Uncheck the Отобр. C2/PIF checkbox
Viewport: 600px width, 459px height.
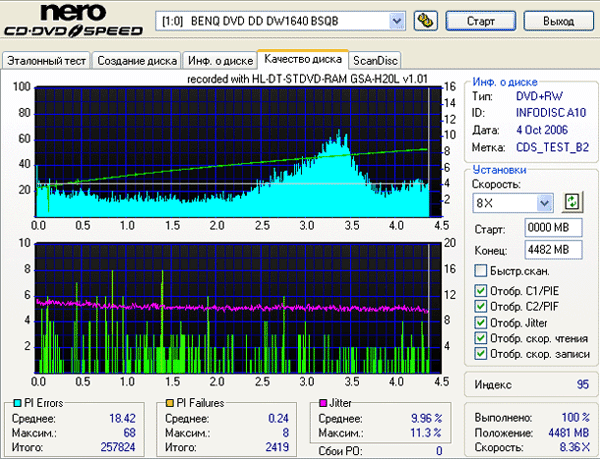(x=481, y=307)
